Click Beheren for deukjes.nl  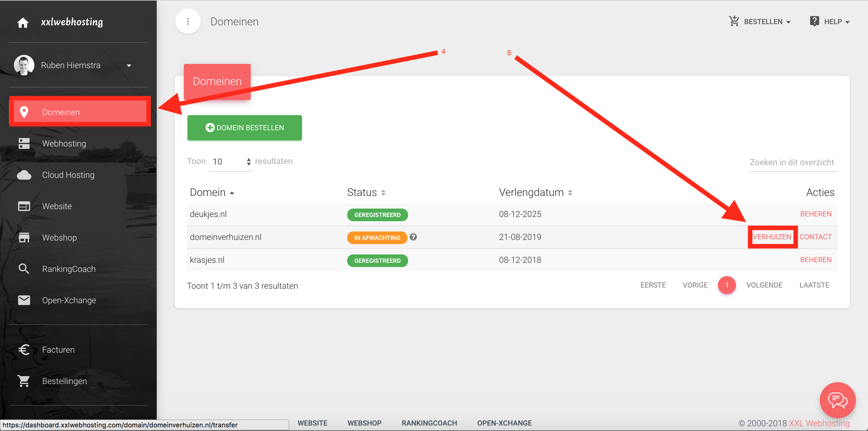point(816,214)
